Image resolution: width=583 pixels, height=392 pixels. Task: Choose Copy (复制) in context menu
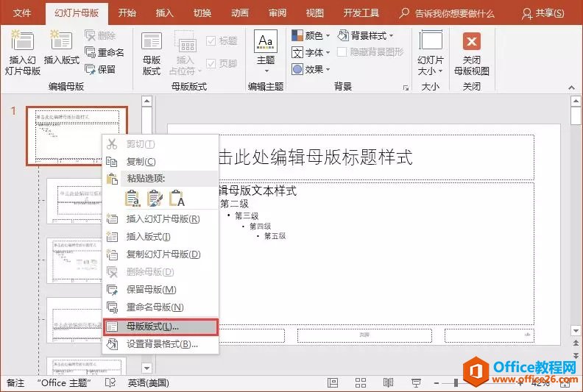160,162
